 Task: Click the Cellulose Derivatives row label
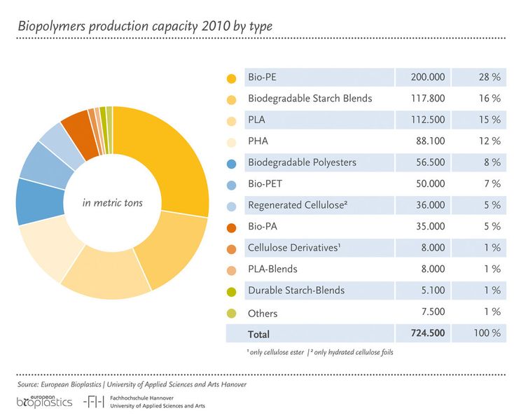click(x=294, y=247)
